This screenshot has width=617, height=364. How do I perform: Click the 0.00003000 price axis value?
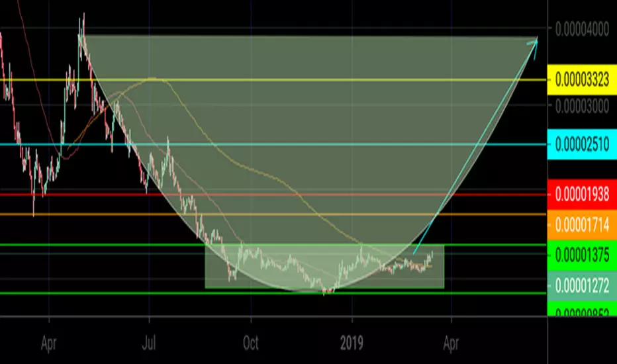pos(582,107)
